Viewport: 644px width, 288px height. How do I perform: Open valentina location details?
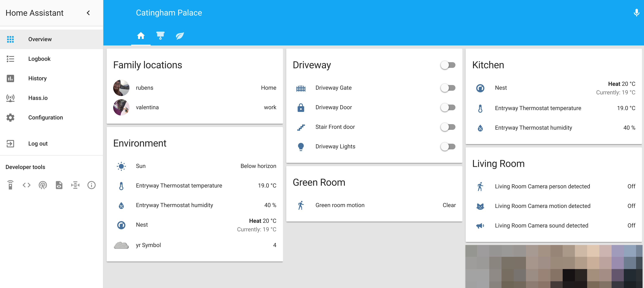194,107
